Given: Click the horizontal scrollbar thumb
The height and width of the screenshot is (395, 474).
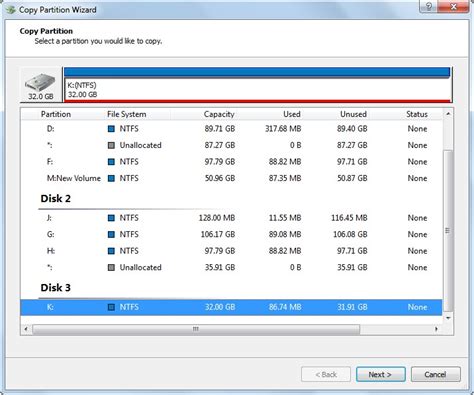Looking at the screenshot, I should pyautogui.click(x=196, y=329).
